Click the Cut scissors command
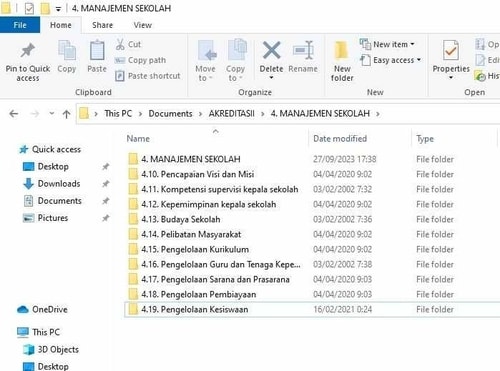Image resolution: width=500 pixels, height=371 pixels. click(x=129, y=44)
